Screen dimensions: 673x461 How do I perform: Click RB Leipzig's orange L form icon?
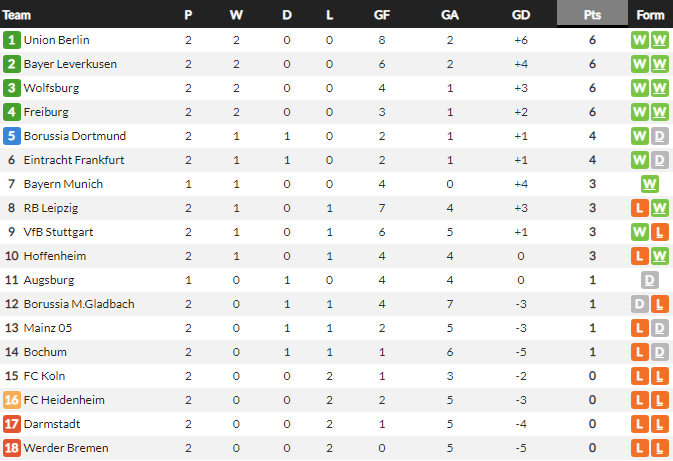(640, 208)
